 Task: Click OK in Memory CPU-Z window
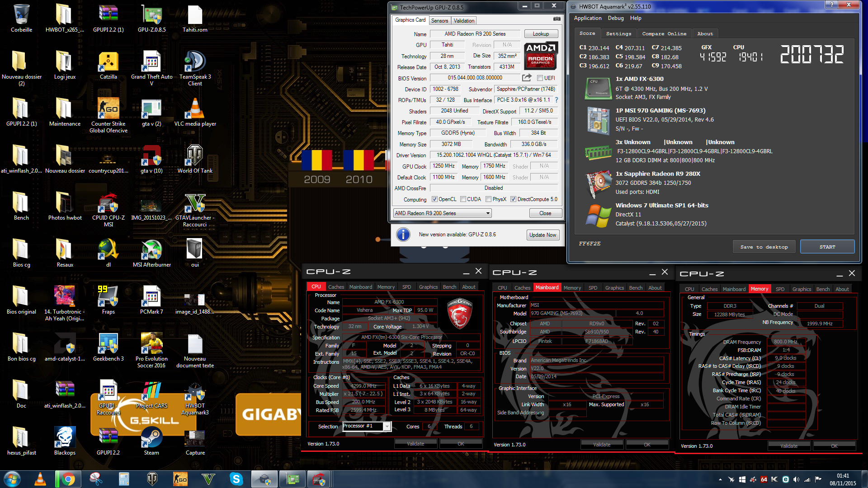coord(834,446)
